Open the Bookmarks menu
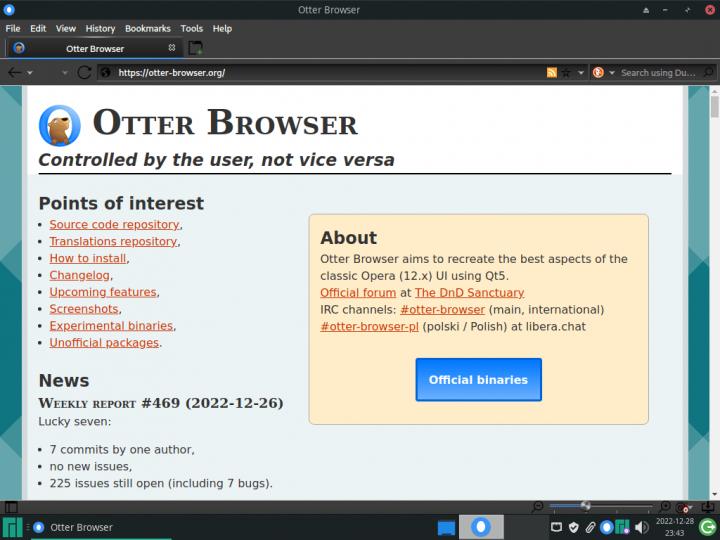720x540 pixels. tap(147, 29)
